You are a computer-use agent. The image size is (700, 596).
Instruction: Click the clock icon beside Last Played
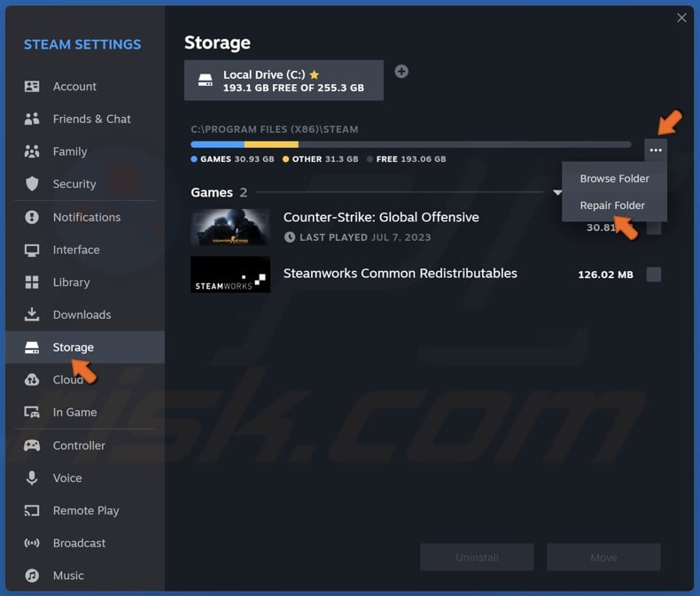[x=290, y=236]
